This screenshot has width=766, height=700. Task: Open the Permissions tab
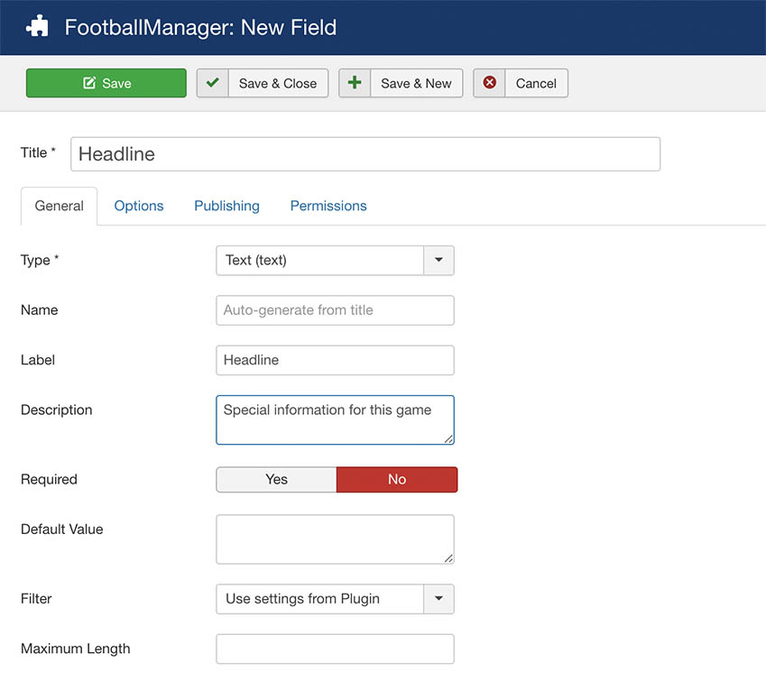coord(328,206)
